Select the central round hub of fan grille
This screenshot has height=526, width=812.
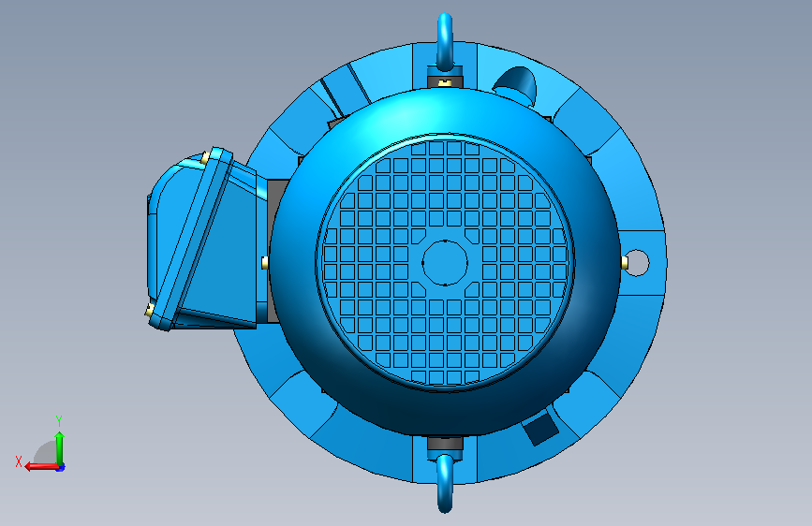tap(446, 262)
